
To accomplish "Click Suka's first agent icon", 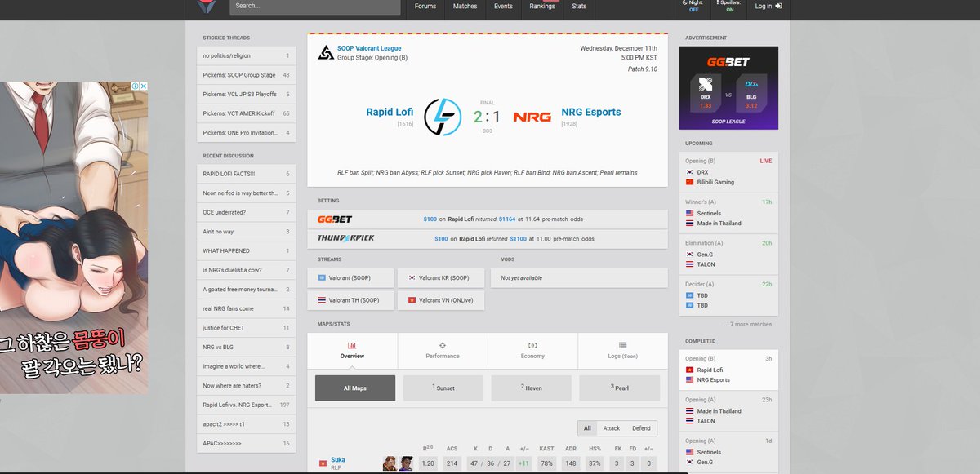I will click(x=390, y=463).
